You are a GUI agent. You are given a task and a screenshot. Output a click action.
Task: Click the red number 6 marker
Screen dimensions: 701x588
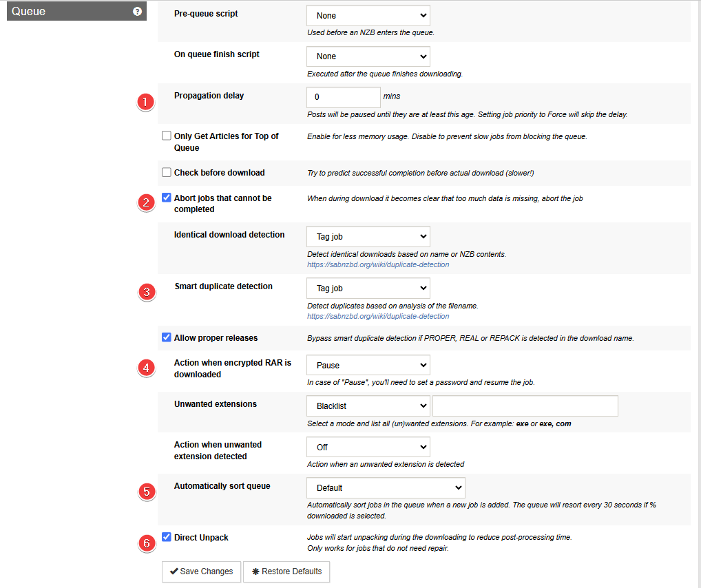145,543
